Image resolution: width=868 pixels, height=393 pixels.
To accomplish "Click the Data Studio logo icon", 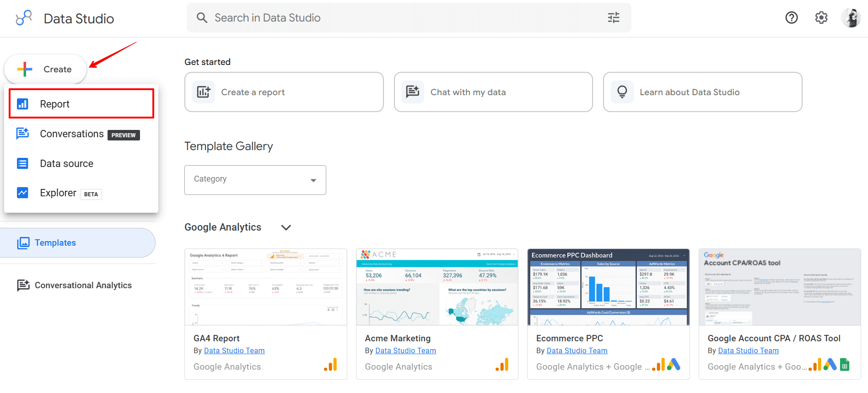I will pyautogui.click(x=24, y=18).
